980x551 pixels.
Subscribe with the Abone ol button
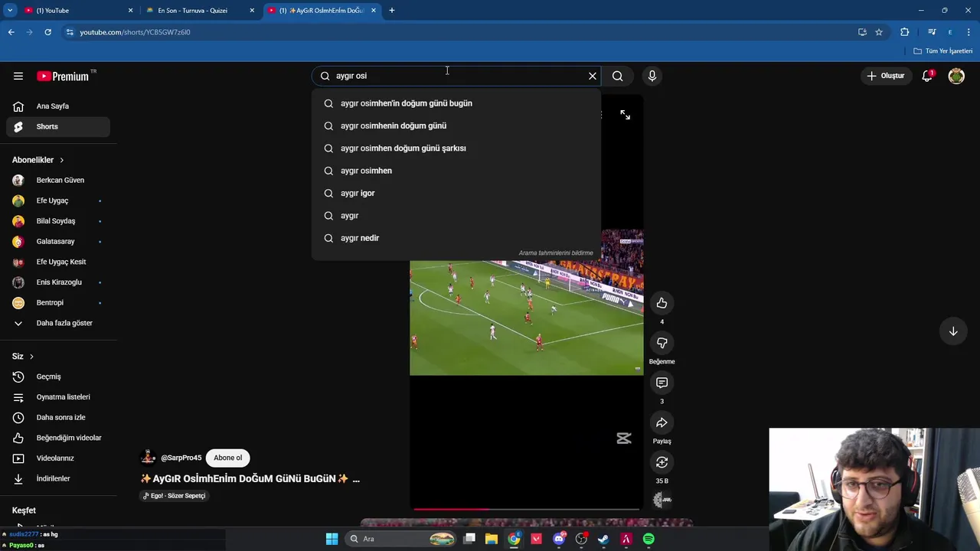coord(227,458)
